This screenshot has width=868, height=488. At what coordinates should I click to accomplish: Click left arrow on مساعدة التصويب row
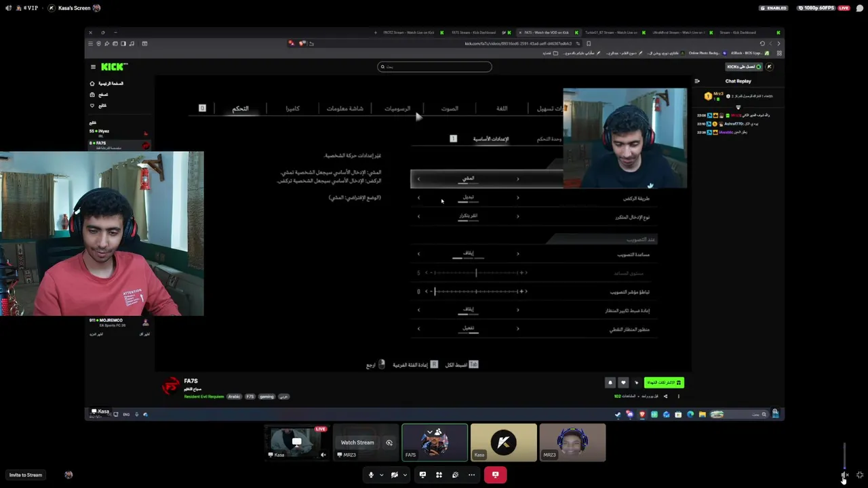pos(418,254)
